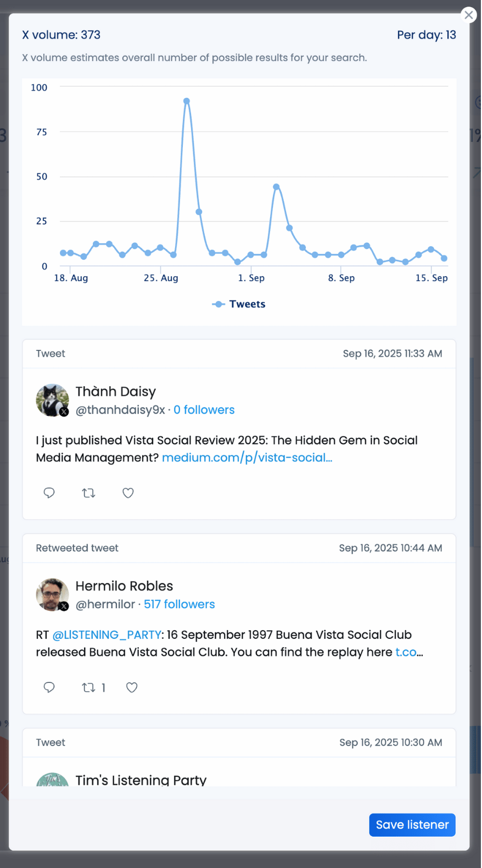The width and height of the screenshot is (482, 868).
Task: Click the X badge on Hermilo's avatar
Action: point(64,607)
